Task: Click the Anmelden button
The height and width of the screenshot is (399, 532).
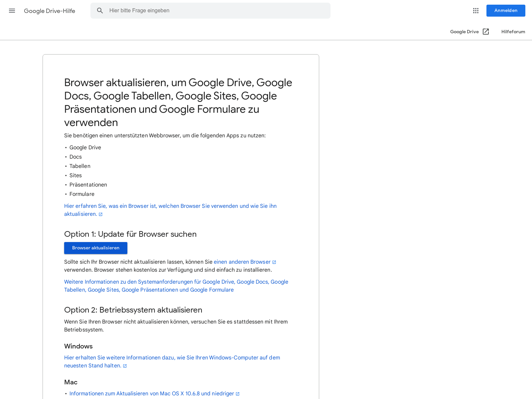Action: point(506,11)
